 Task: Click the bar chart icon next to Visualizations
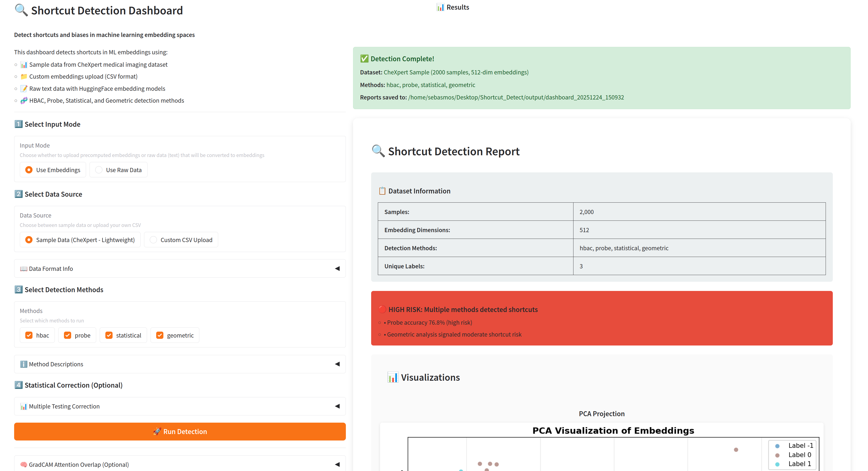tap(393, 377)
